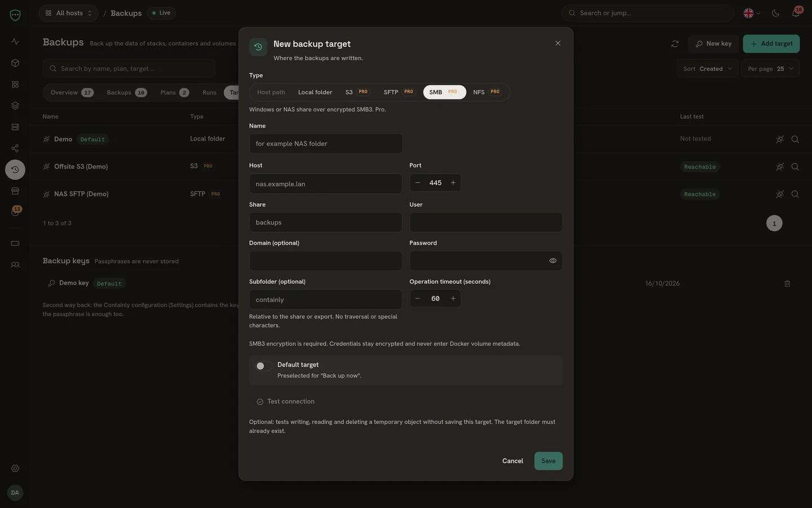812x508 pixels.
Task: Switch to the Backups tab
Action: point(127,93)
